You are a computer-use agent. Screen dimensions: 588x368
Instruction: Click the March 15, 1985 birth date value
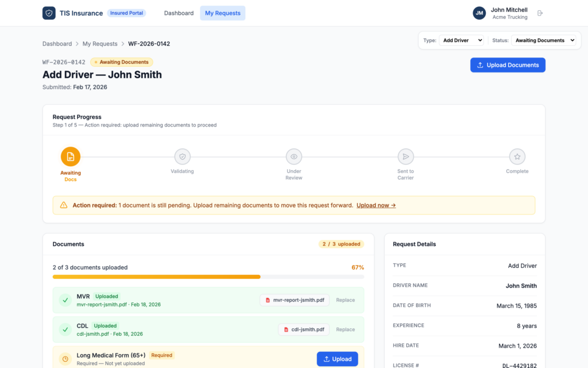click(x=516, y=306)
